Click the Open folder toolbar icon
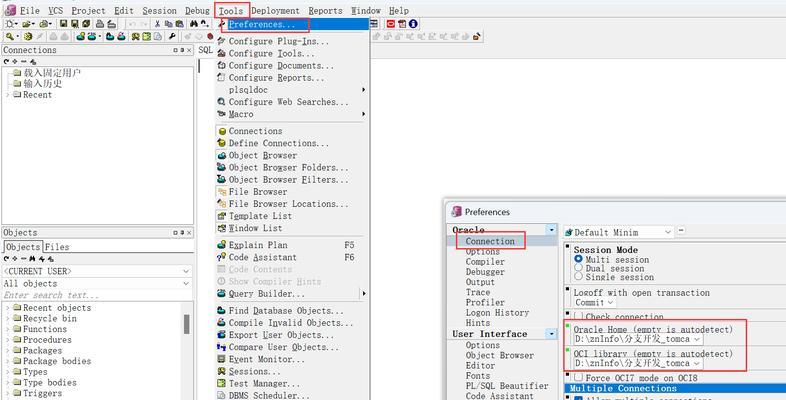The height and width of the screenshot is (400, 786). point(26,24)
